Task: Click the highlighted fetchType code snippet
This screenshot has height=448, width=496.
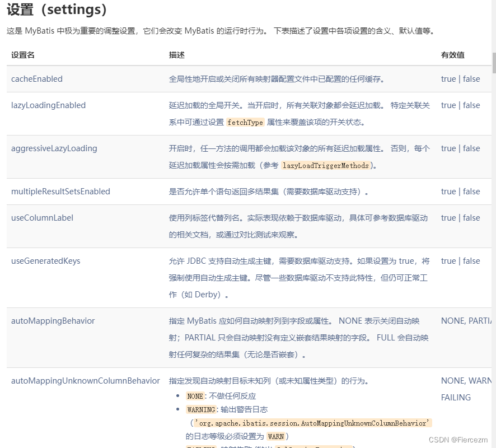Action: point(245,122)
